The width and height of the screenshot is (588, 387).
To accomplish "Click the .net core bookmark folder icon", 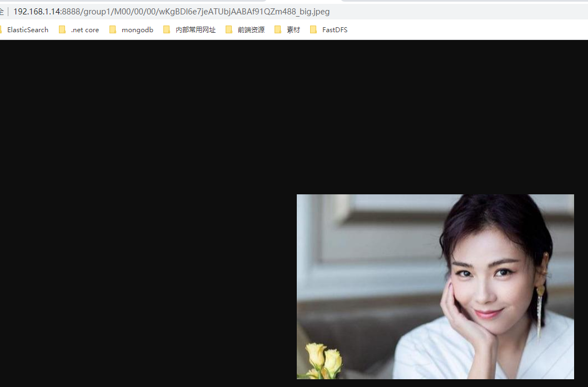I will (62, 29).
